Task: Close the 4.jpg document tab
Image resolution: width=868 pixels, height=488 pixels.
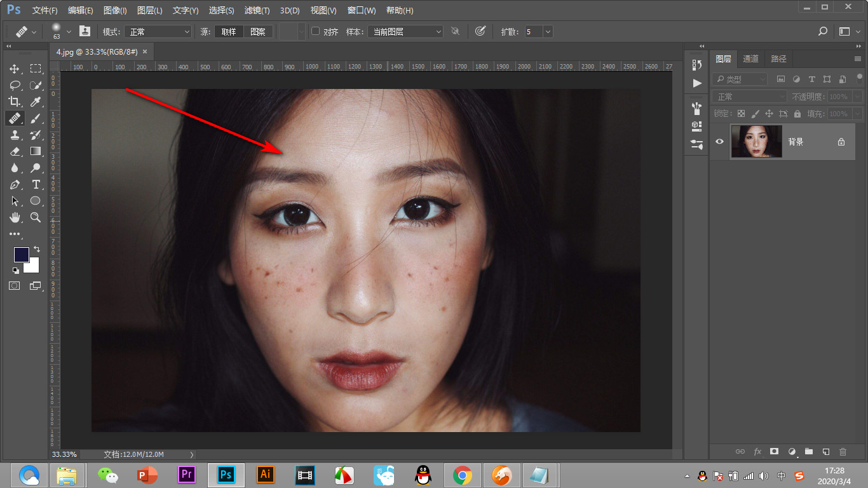Action: (144, 51)
